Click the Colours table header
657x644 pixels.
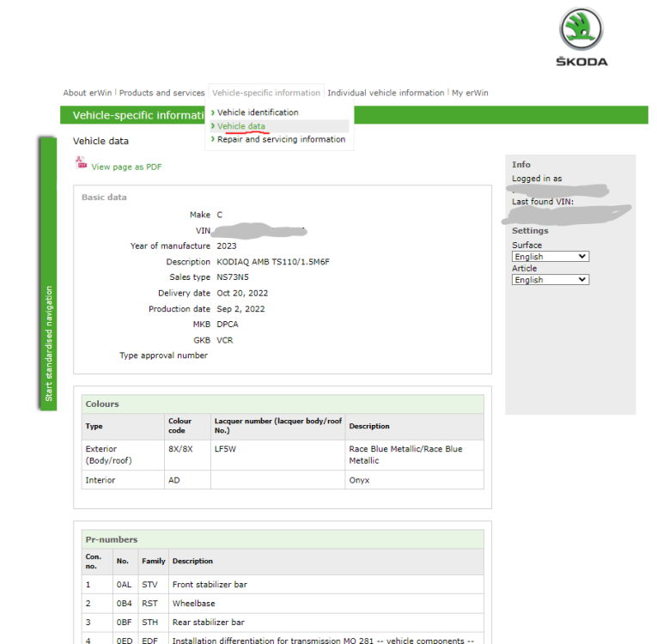(283, 404)
